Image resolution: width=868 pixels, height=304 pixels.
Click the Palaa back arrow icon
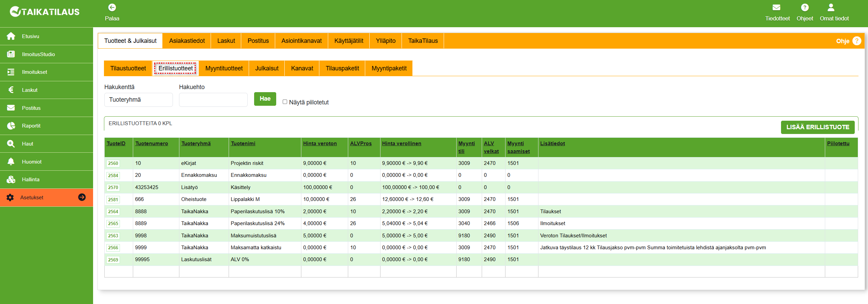click(112, 7)
